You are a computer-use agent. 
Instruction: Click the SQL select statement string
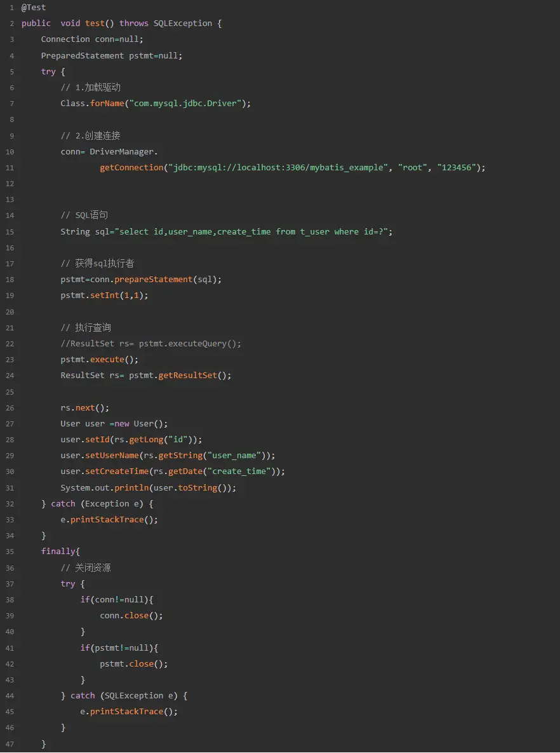pos(253,232)
